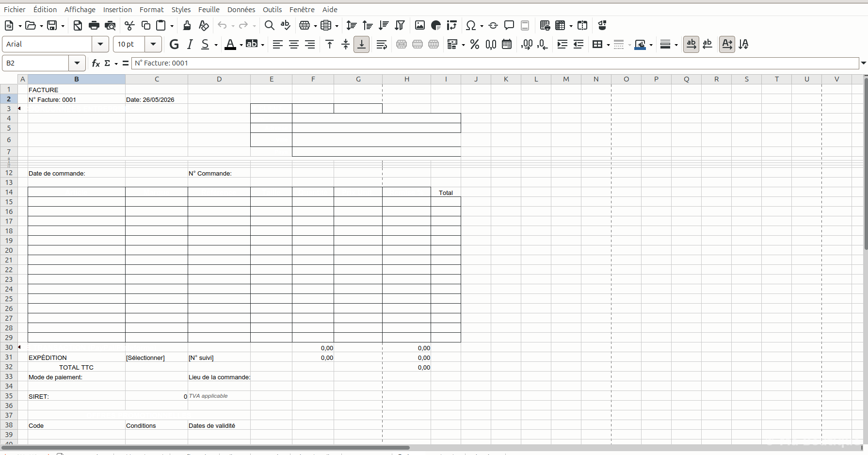Click font color swatch A
Viewport: 868px width, 455px height.
(x=230, y=45)
